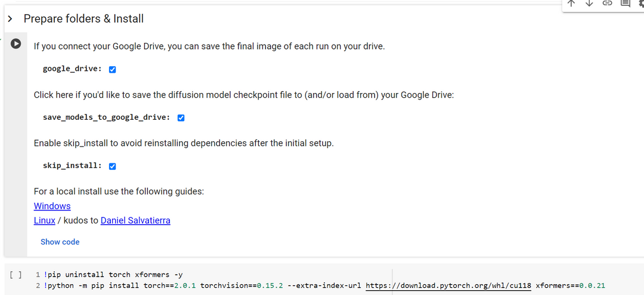Open the download.pytorch.org cu118 URL
644x295 pixels.
(x=448, y=285)
